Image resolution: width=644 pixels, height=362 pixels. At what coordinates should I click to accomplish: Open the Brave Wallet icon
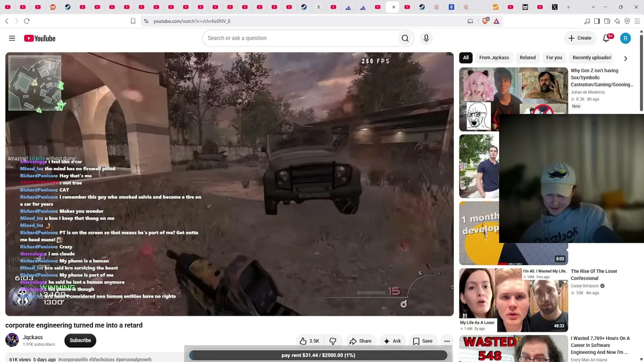tap(607, 21)
